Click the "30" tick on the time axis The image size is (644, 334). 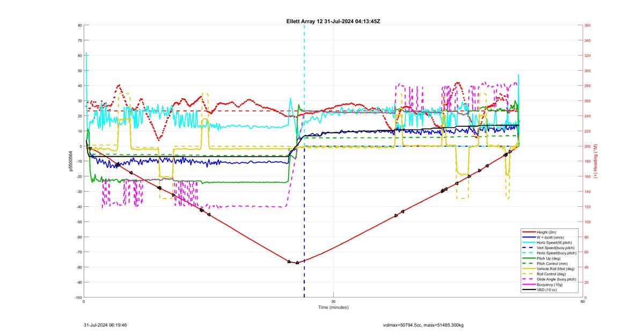(x=333, y=301)
